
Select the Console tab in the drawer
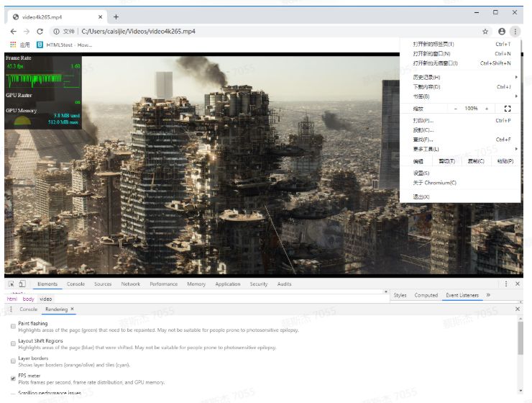(29, 309)
